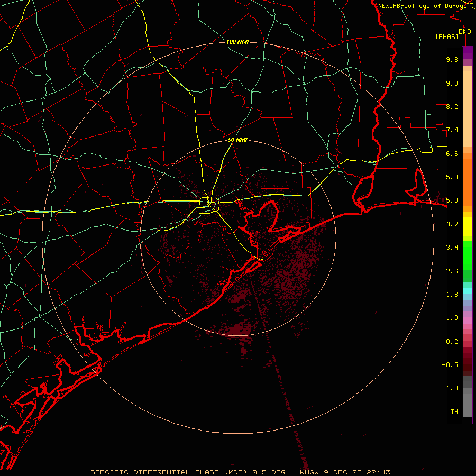Click the 8.2 scale value
Viewport: 476px width, 476px height.
point(452,106)
